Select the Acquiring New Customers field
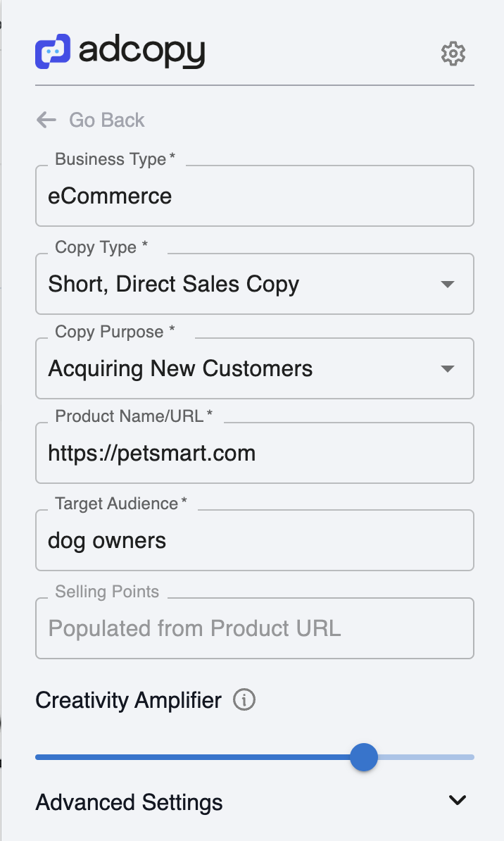Viewport: 504px width, 841px height. [255, 368]
